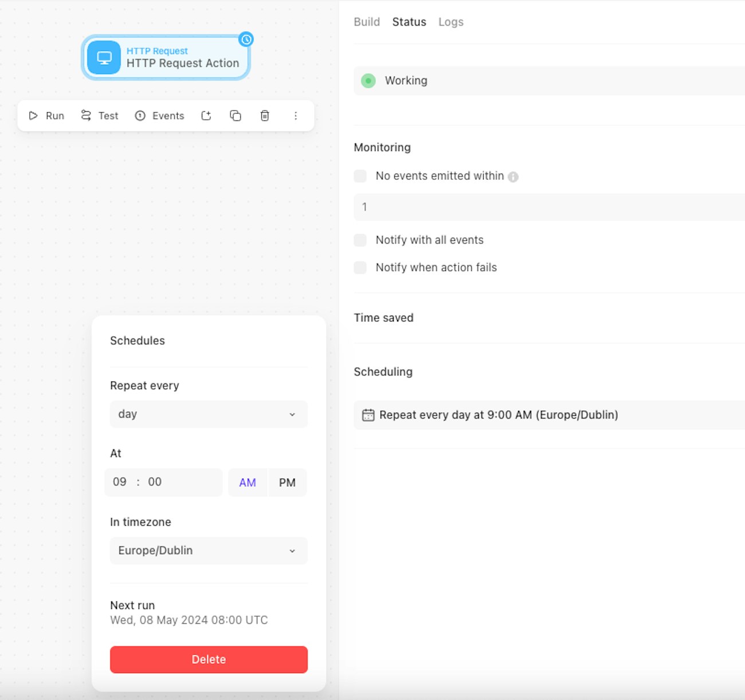
Task: Click the Wed, 08 May 2024 08:00 UTC text
Action: pyautogui.click(x=189, y=620)
